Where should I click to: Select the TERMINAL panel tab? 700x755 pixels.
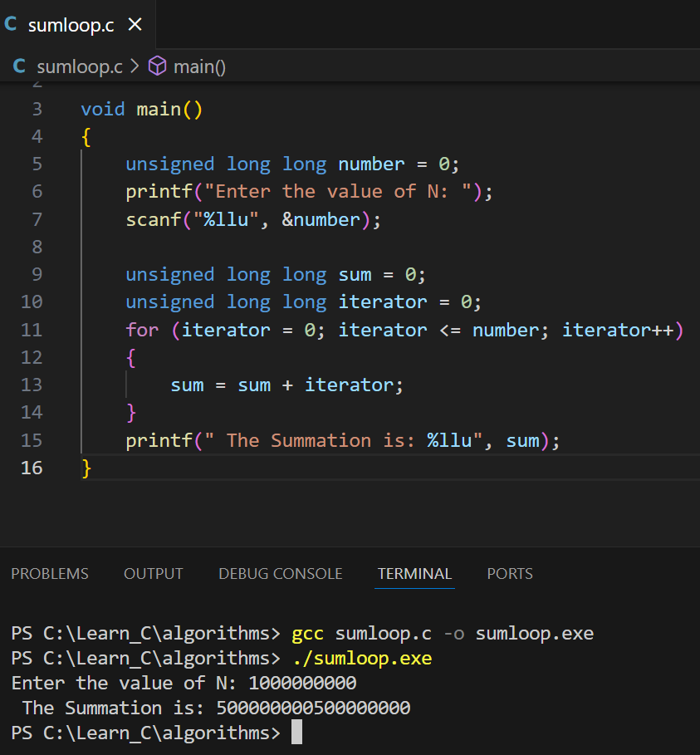pos(414,573)
